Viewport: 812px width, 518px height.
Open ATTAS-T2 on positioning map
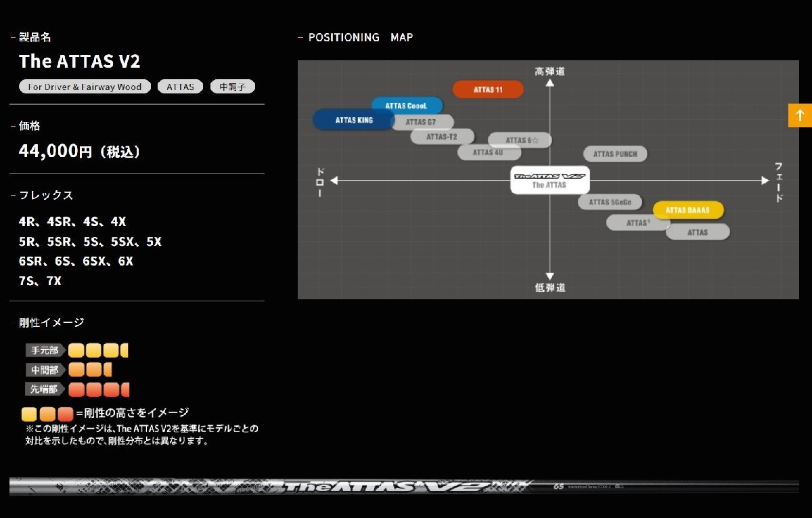(443, 137)
